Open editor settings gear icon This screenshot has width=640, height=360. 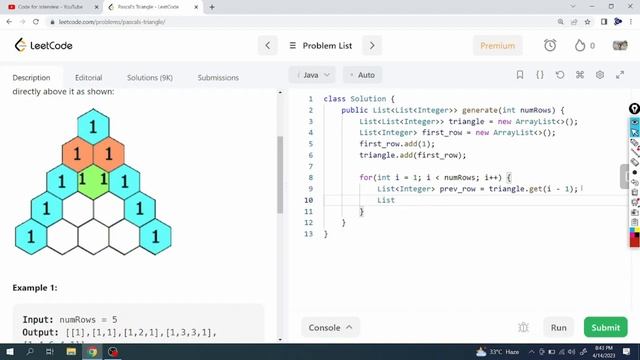click(x=600, y=75)
